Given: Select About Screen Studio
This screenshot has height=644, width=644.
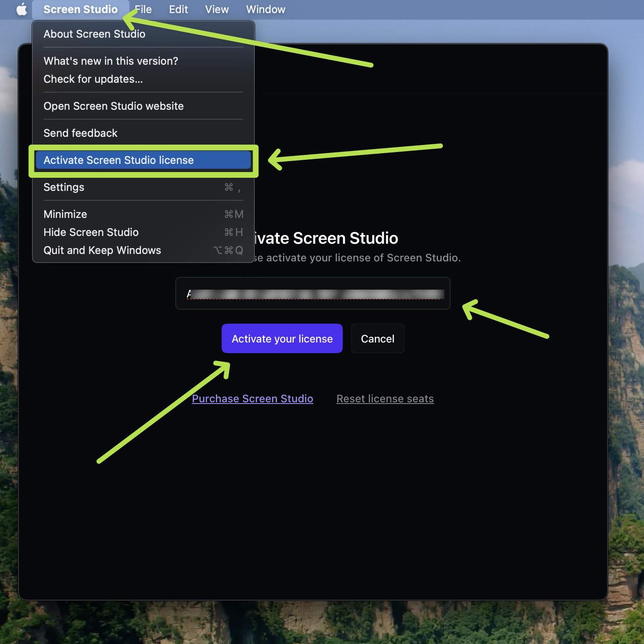Looking at the screenshot, I should pos(94,34).
